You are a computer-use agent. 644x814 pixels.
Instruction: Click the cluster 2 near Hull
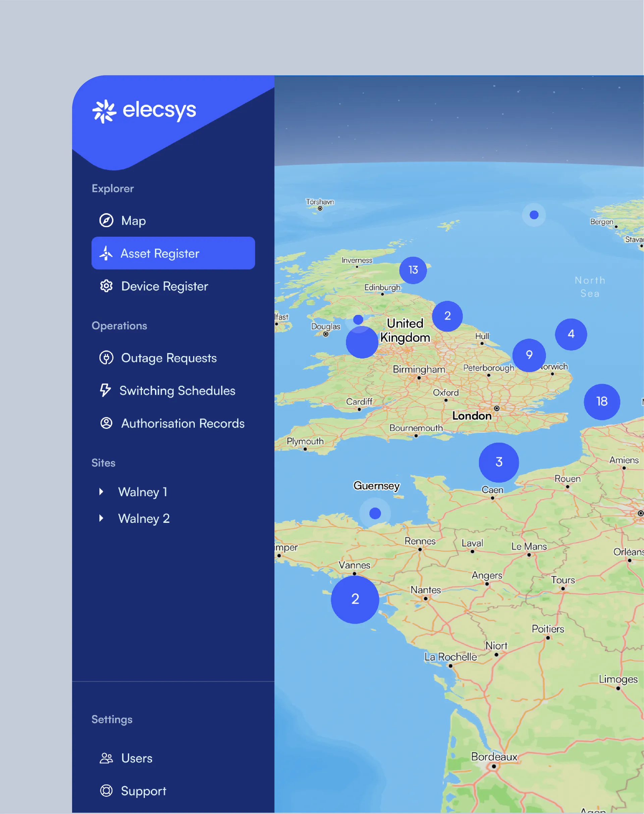(447, 316)
